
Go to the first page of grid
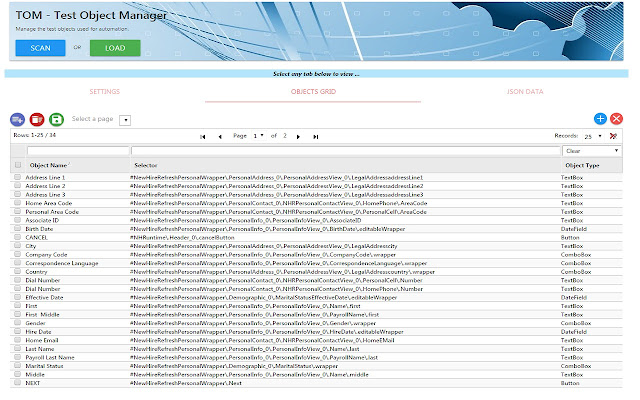point(203,136)
